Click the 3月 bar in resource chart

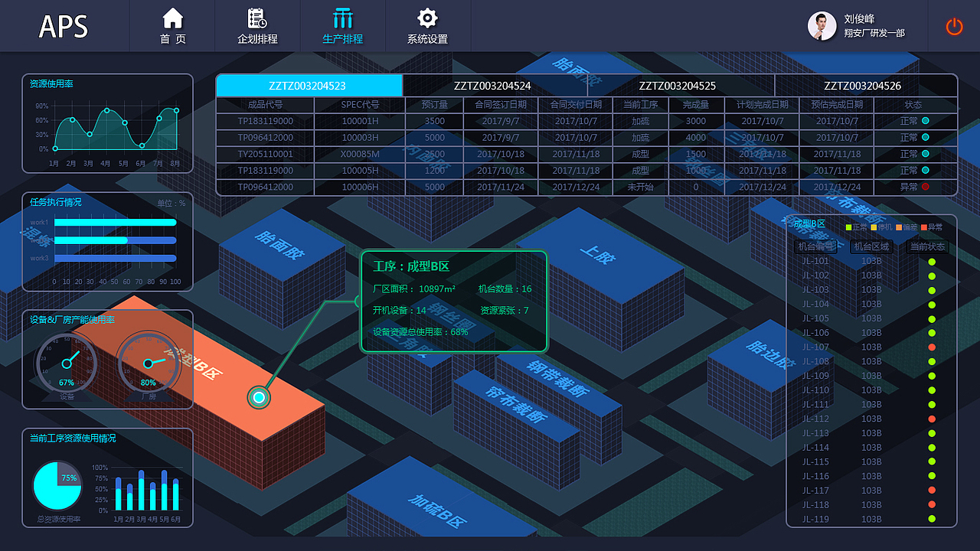142,491
